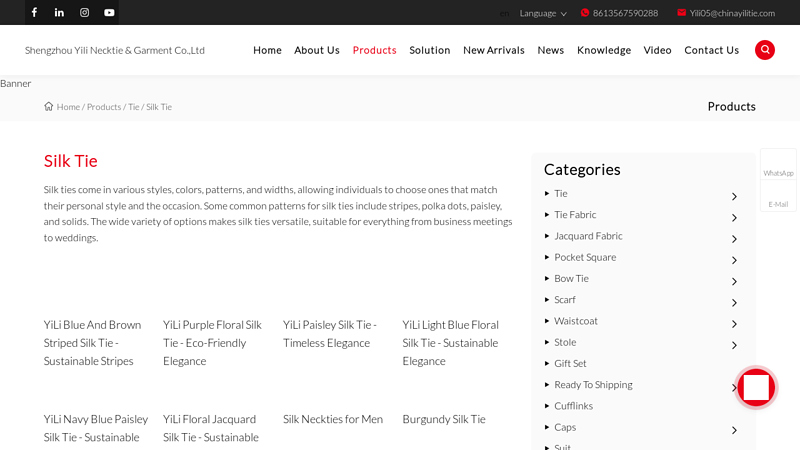This screenshot has height=450, width=800.
Task: Open the LinkedIn social icon
Action: point(59,13)
